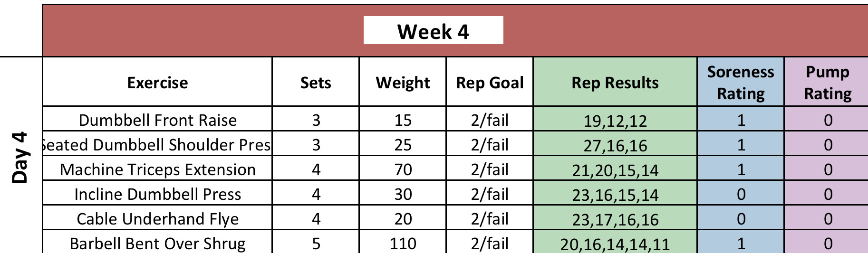
Task: Select the Machine Triceps Extension cell
Action: tap(157, 169)
